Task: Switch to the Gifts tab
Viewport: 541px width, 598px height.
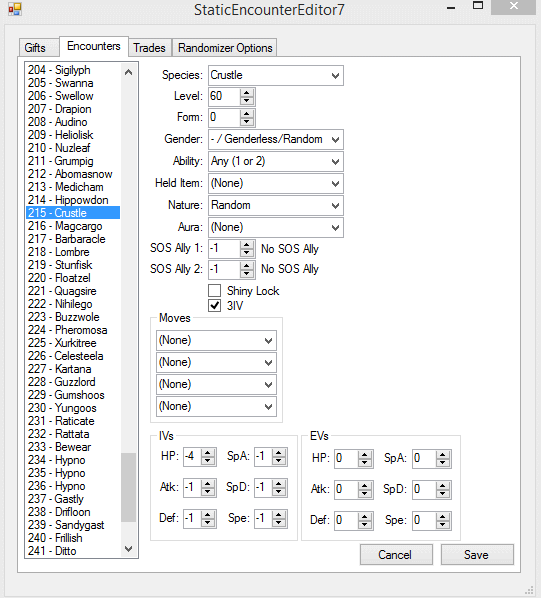Action: [x=39, y=48]
